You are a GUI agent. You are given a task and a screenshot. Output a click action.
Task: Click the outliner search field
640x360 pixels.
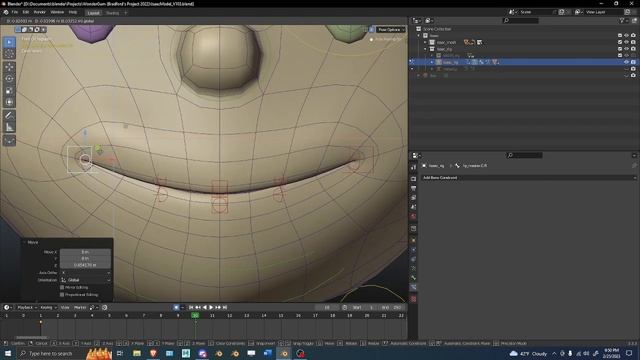pos(520,20)
